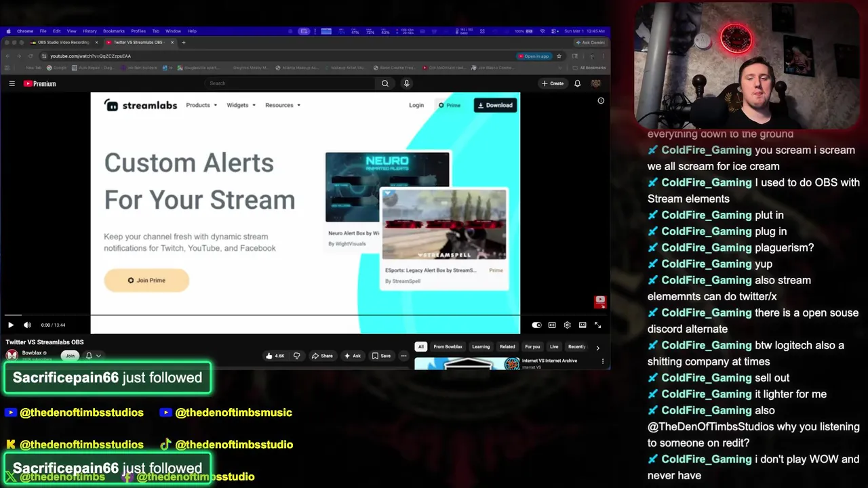Switch to theater mode in the player

583,325
